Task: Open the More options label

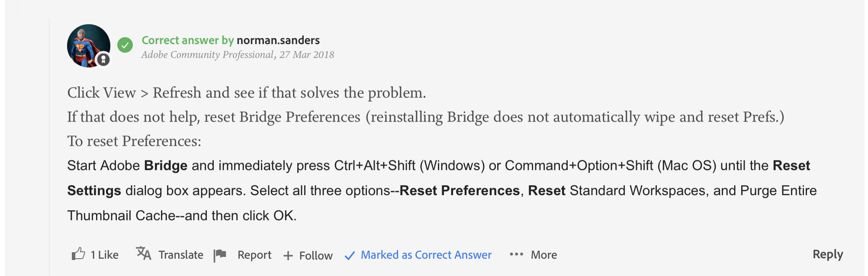Action: tap(544, 255)
